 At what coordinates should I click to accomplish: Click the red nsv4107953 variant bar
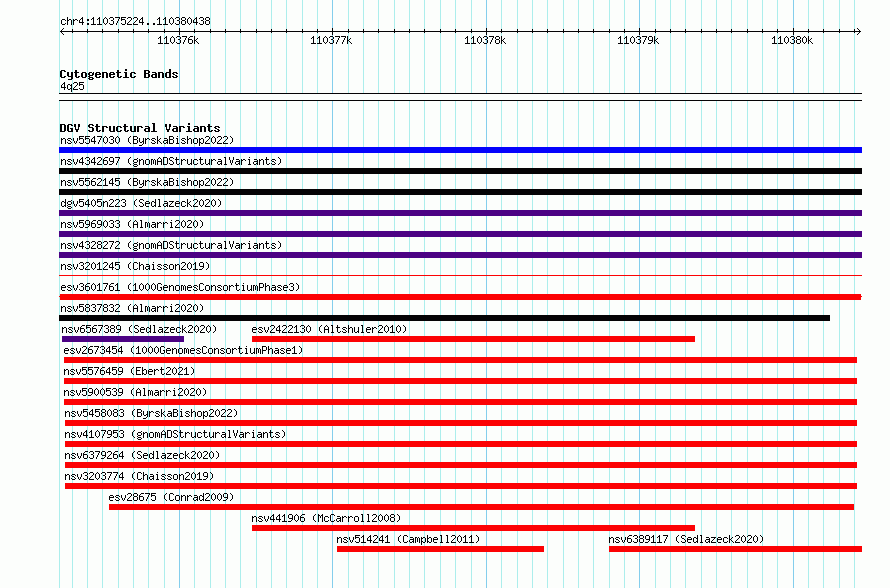[461, 444]
